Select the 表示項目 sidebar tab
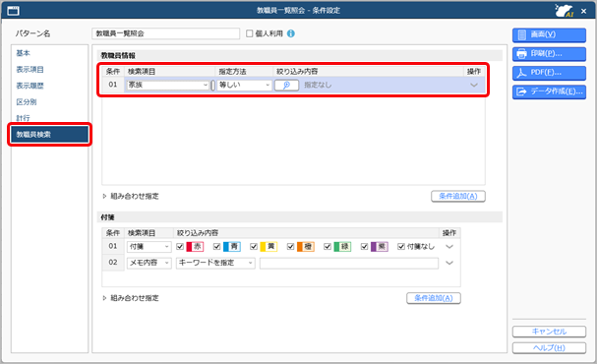 pyautogui.click(x=30, y=69)
